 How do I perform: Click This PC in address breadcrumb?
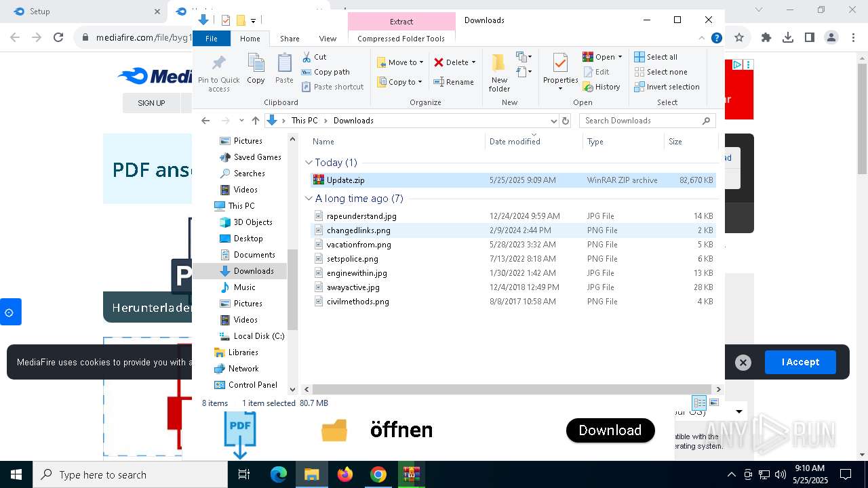[304, 121]
